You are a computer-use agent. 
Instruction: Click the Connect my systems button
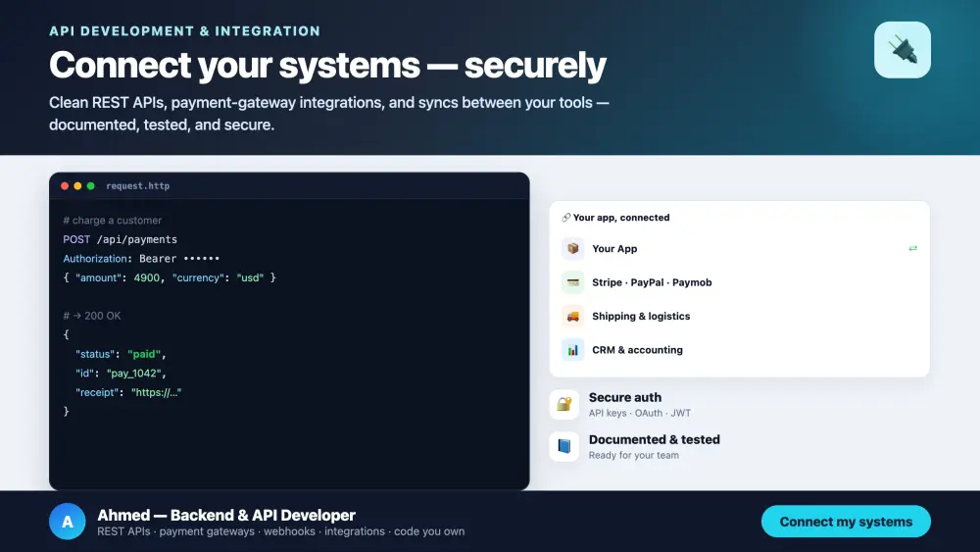(x=846, y=522)
